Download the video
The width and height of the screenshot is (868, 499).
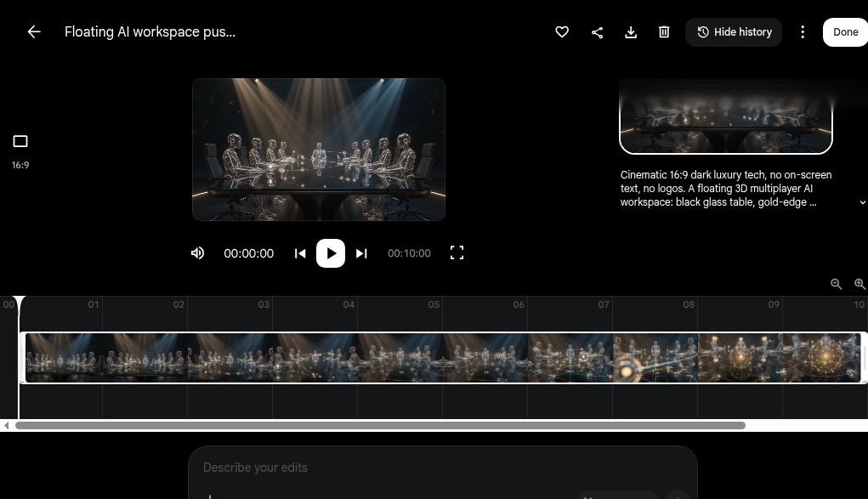pyautogui.click(x=631, y=32)
